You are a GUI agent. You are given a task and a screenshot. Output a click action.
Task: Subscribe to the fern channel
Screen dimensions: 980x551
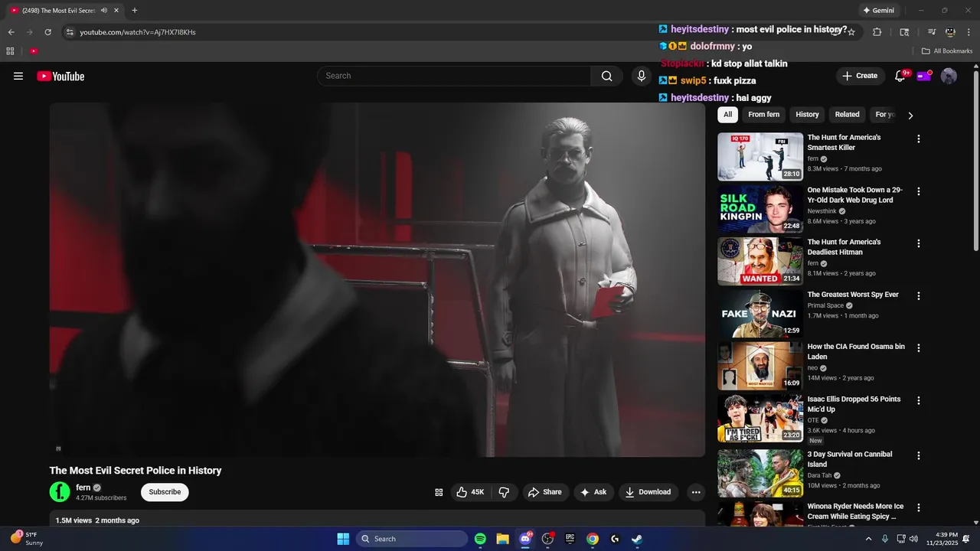165,492
